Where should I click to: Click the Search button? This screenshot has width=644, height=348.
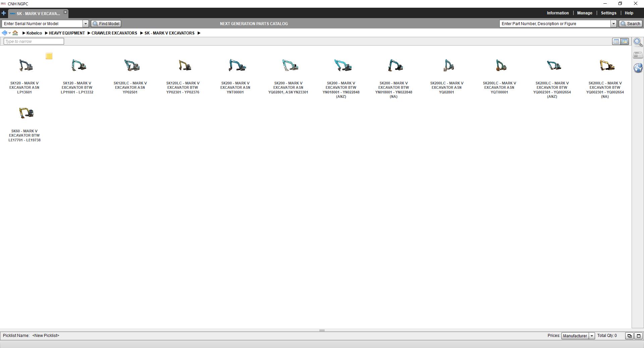(631, 24)
